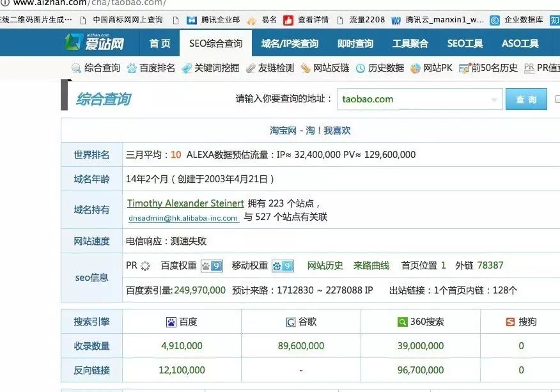Image resolution: width=560 pixels, height=392 pixels.
Task: Go to the 首页 nav tab
Action: point(160,43)
